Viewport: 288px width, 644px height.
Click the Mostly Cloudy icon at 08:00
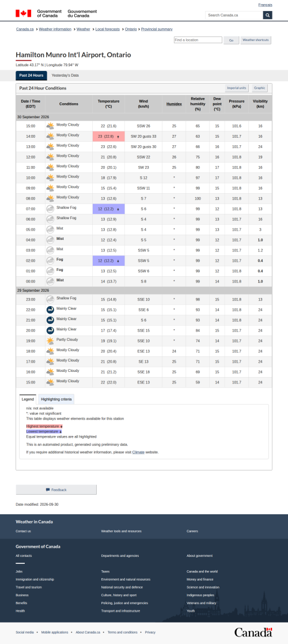(50, 198)
